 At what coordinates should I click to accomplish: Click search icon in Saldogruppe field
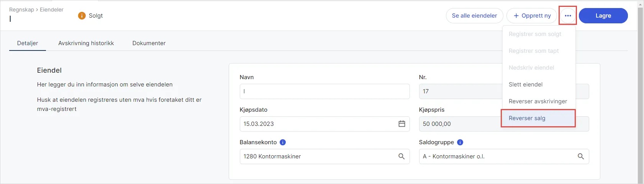pos(581,156)
